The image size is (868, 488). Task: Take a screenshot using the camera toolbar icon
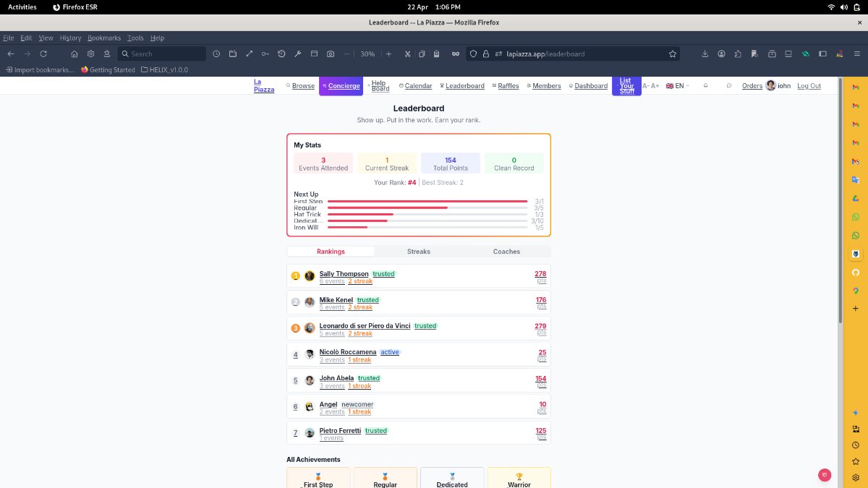[331, 53]
